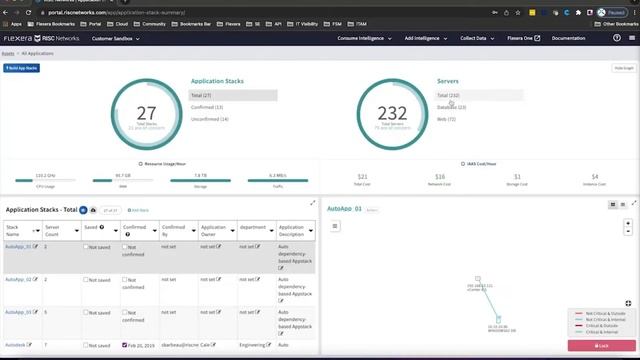640x360 pixels.
Task: Click the Hide Graph button
Action: coord(624,68)
